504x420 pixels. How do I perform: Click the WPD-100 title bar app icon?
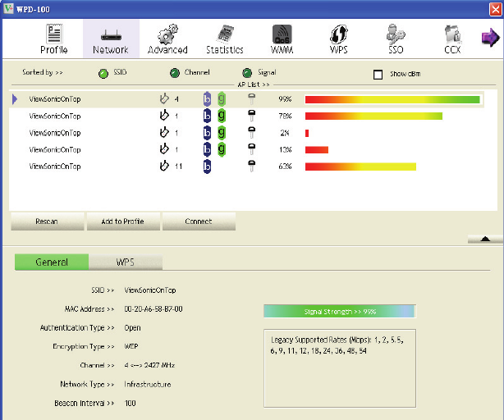(9, 9)
